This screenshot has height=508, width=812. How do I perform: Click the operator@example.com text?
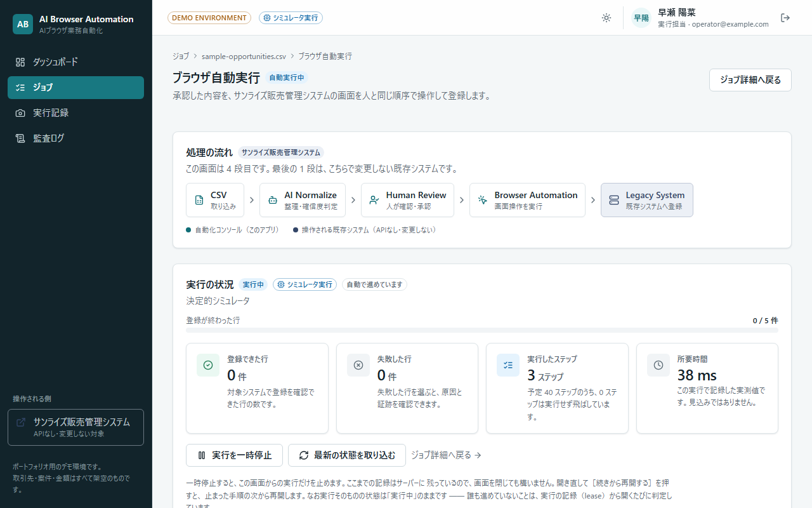pyautogui.click(x=730, y=24)
